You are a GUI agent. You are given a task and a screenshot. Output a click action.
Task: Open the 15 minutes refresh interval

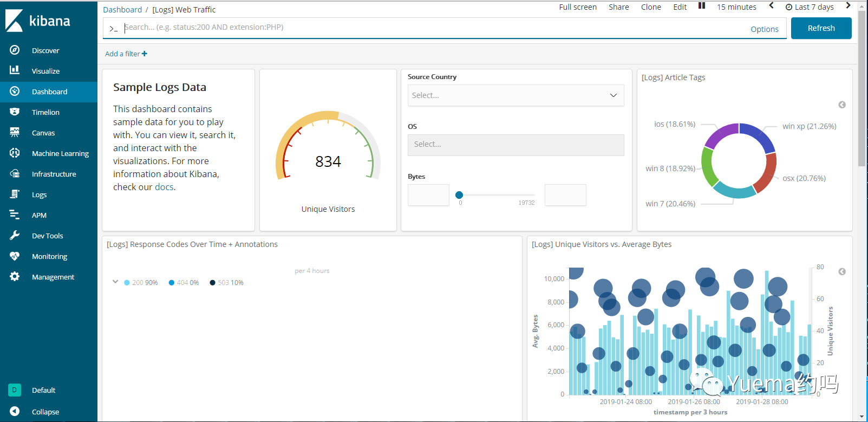(x=736, y=7)
